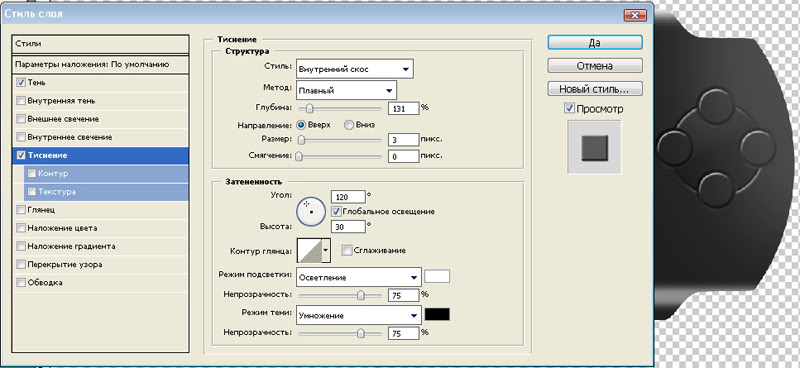
Task: Click the white highlight color swatch
Action: (x=437, y=277)
